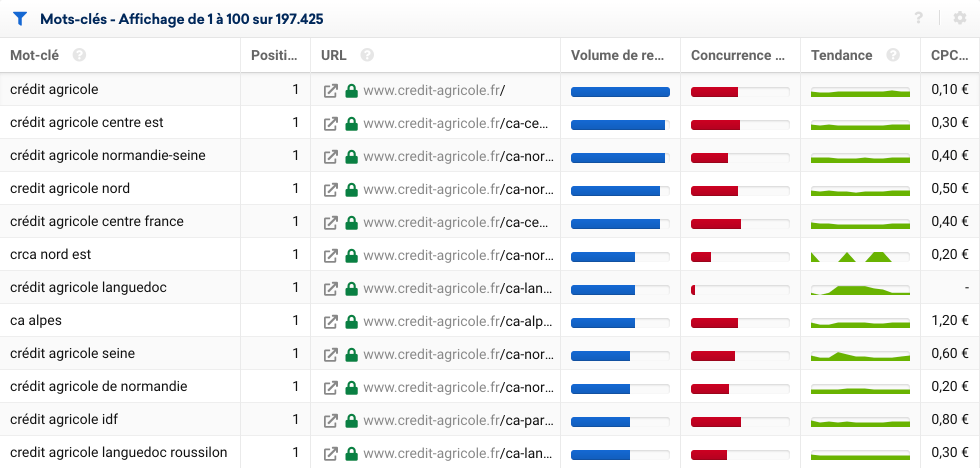This screenshot has height=468, width=980.
Task: Select keyword 'crédit agricole centre france'
Action: (97, 221)
